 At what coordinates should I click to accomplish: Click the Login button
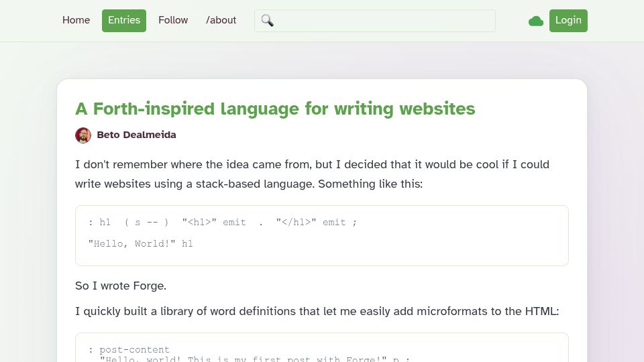pos(568,21)
